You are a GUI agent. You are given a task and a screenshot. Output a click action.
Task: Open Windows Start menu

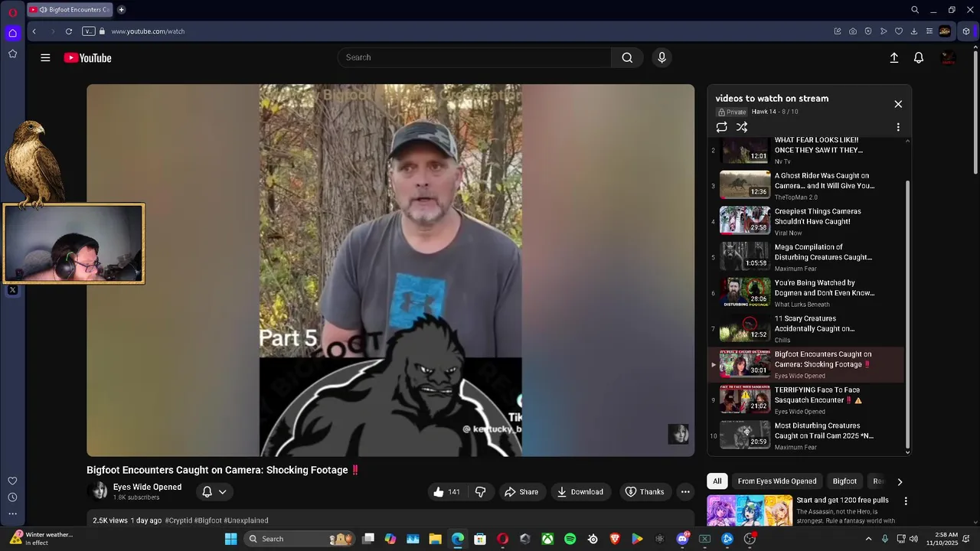click(230, 539)
